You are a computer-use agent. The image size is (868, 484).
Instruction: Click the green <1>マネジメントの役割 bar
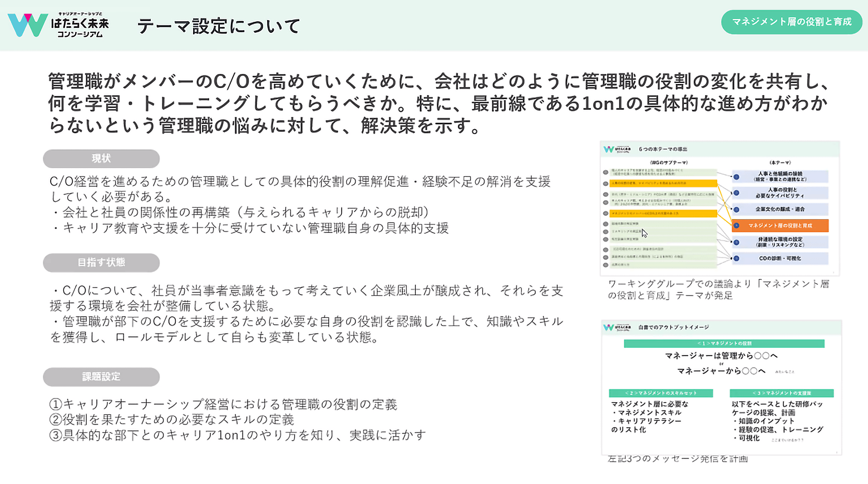724,344
